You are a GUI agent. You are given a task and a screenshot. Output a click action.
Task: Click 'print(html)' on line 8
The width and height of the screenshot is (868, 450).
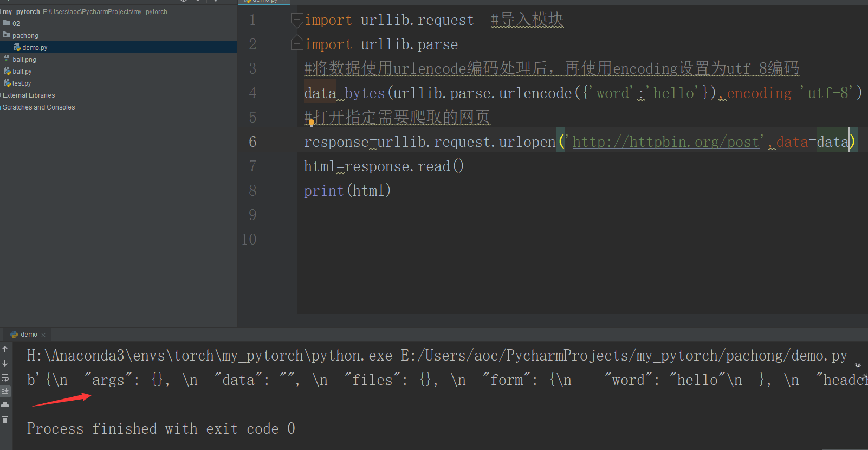tap(347, 191)
